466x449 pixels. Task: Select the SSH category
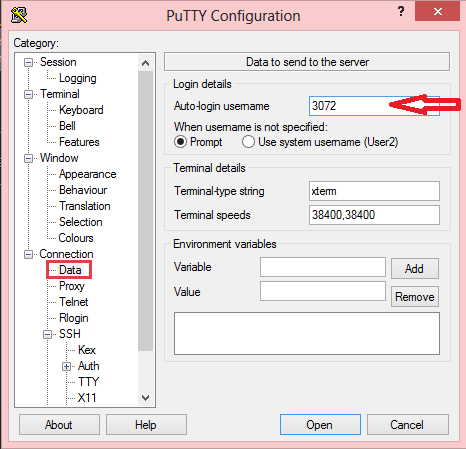coord(69,334)
